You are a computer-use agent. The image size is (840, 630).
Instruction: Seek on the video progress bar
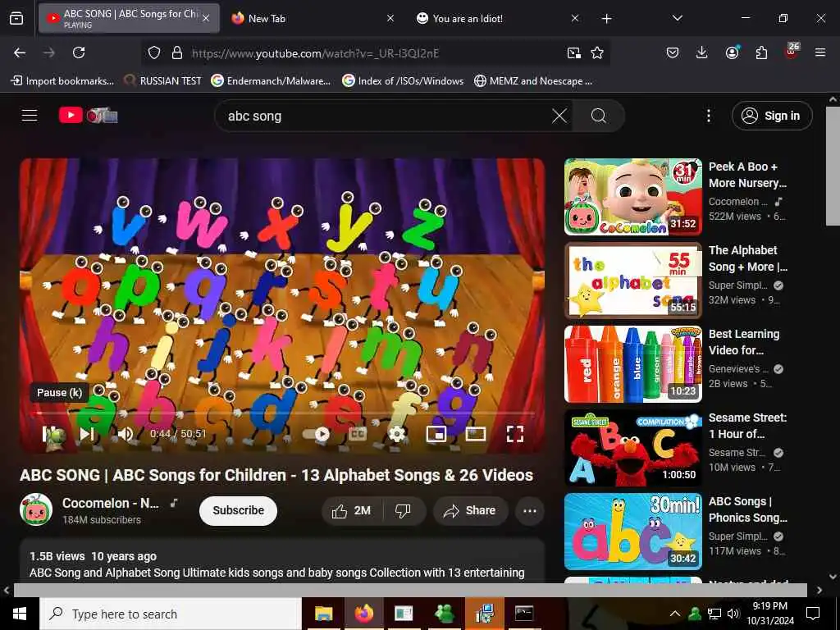[282, 413]
